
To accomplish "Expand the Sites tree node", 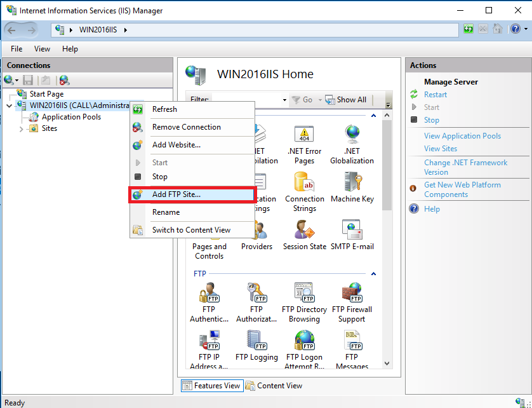I will click(x=21, y=129).
